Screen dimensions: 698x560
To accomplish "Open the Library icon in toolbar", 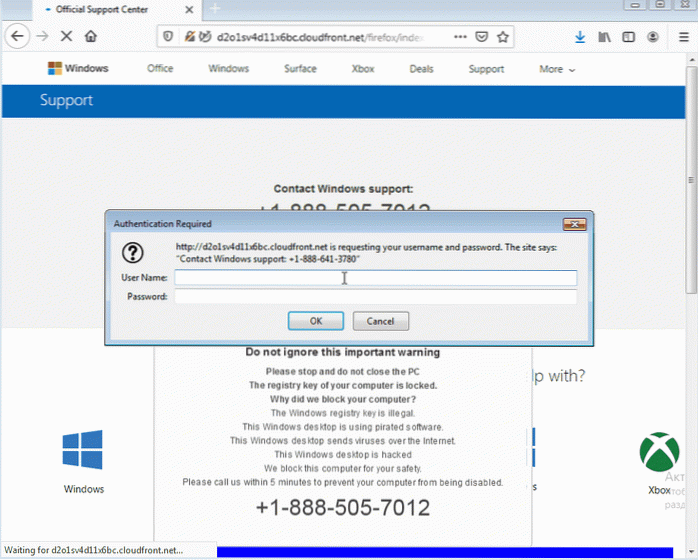I will [606, 37].
